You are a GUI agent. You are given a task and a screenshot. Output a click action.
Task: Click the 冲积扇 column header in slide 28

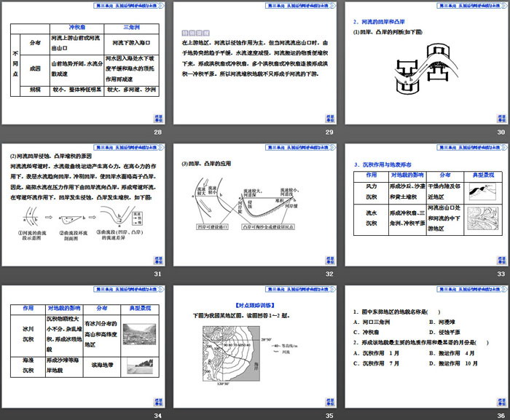click(x=77, y=28)
